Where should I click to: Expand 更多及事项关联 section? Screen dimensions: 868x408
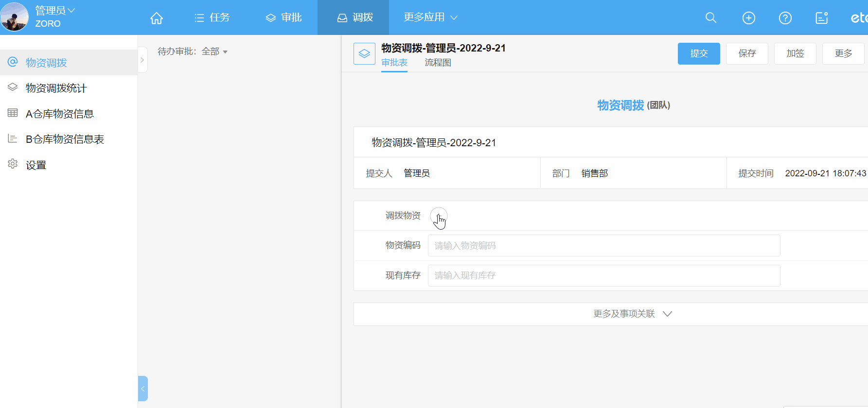[632, 314]
